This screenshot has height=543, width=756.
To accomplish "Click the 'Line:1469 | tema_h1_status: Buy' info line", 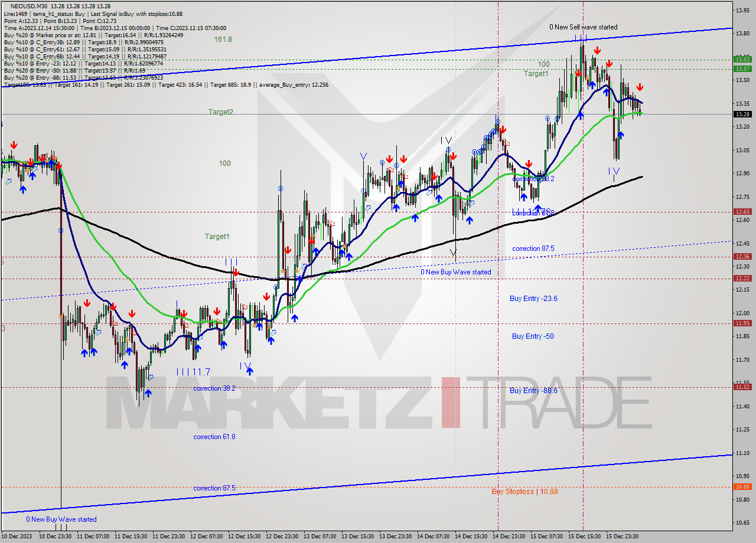I will click(x=93, y=14).
